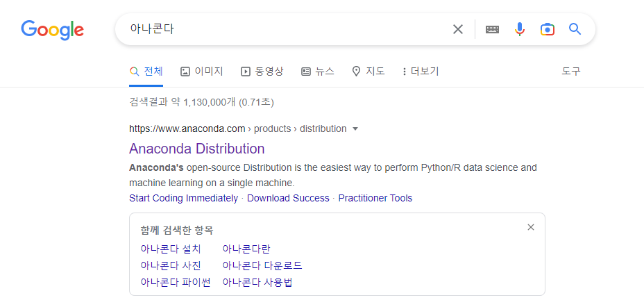Screen dimensions: 644x307
Task: Expand the arrow next to result URL
Action: click(356, 129)
